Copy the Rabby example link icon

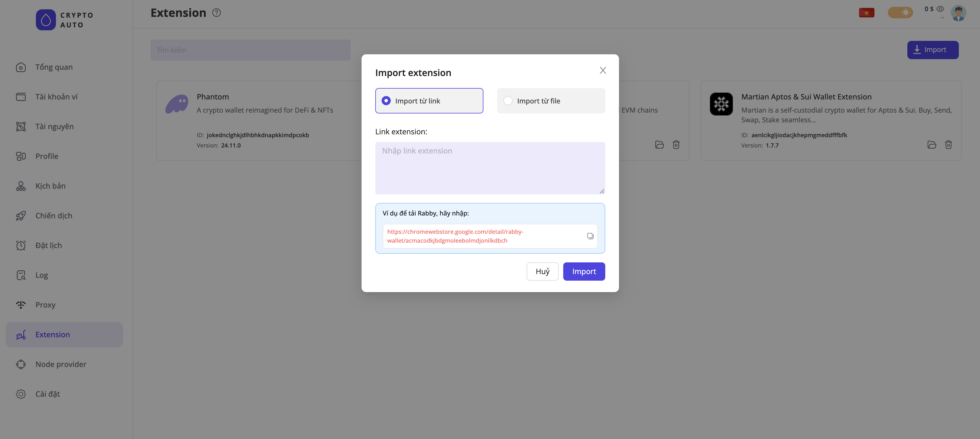click(x=590, y=236)
